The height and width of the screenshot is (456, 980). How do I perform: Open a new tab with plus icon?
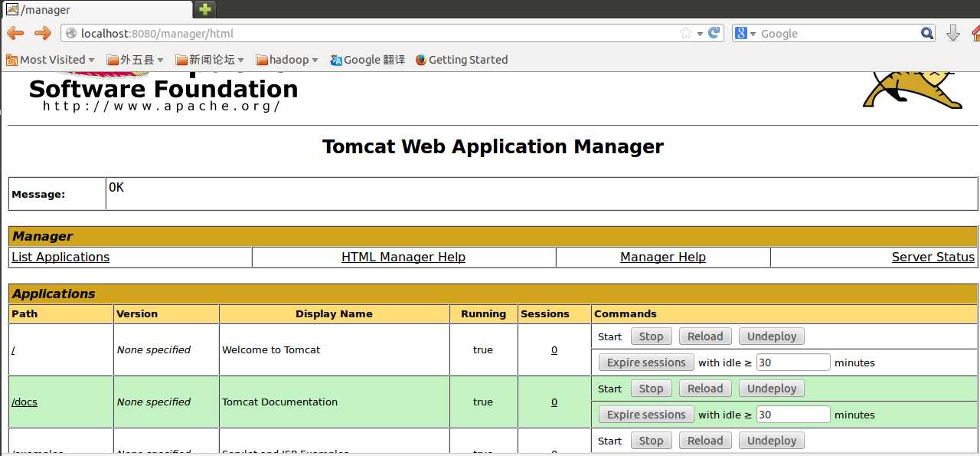coord(204,9)
